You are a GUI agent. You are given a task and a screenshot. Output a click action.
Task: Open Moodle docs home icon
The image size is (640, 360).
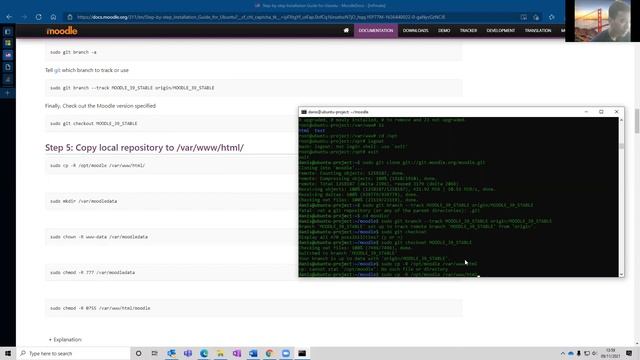click(346, 30)
